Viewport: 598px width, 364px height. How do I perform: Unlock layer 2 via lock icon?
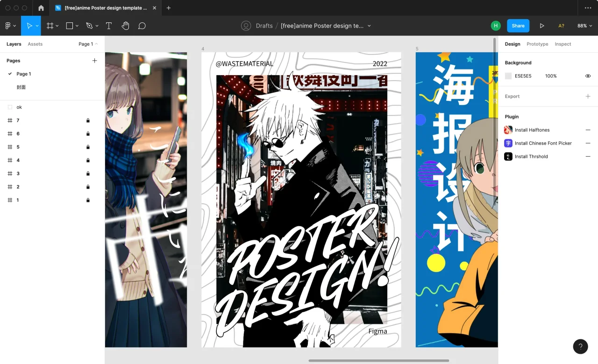[x=88, y=187]
